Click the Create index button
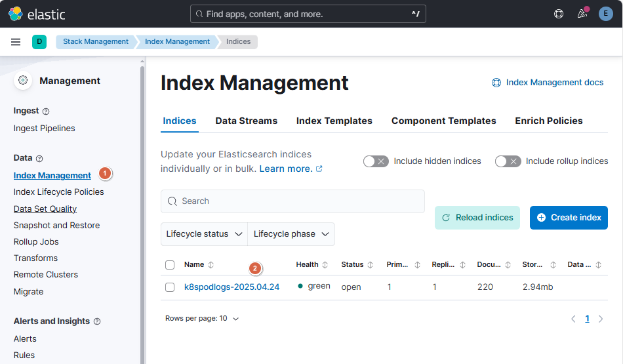 tap(569, 218)
